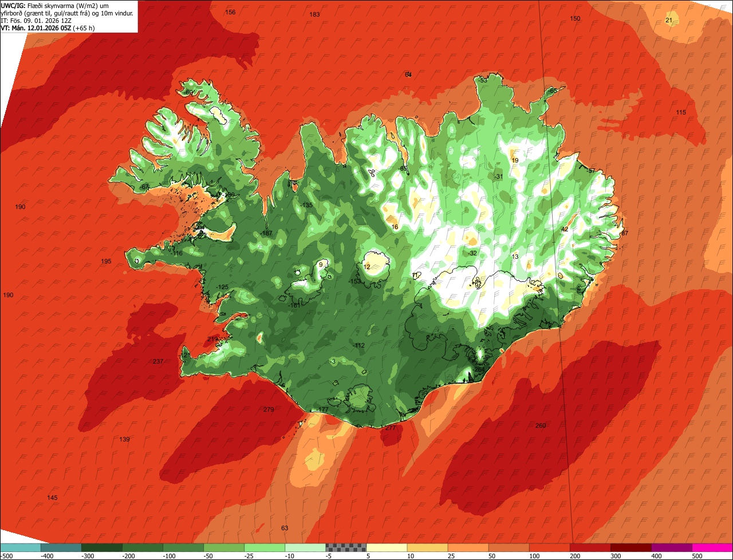Click the map value -181
733x560 pixels.
pos(294,305)
